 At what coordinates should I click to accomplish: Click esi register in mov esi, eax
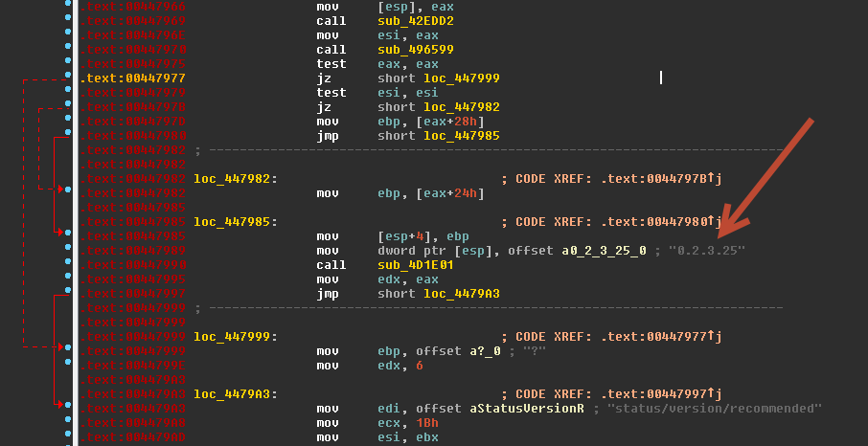pyautogui.click(x=389, y=35)
